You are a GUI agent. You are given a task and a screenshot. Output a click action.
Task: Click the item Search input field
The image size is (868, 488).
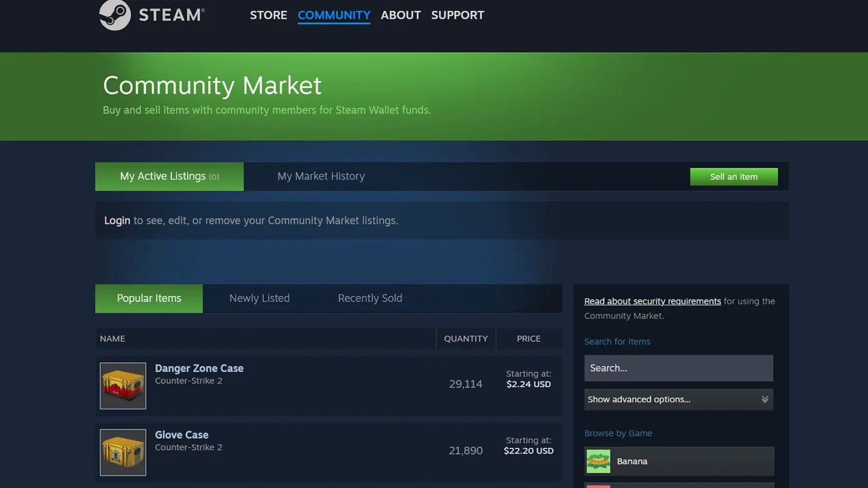click(x=678, y=368)
